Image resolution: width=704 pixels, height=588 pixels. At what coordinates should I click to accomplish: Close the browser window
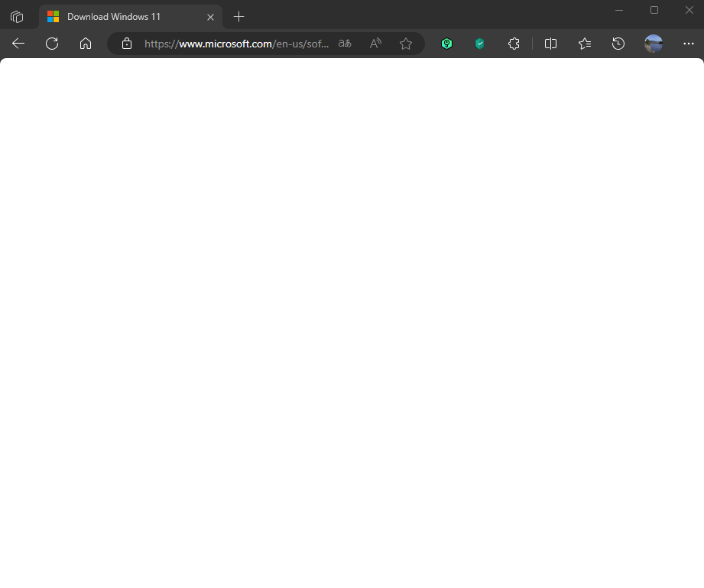point(689,10)
